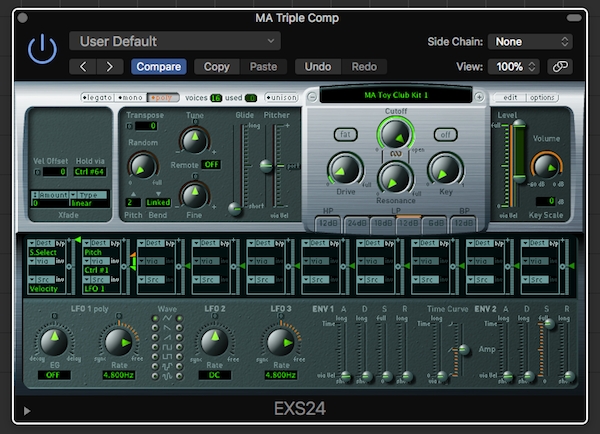The image size is (600, 434).
Task: Open the Pitch Bend Linked menu
Action: [158, 202]
